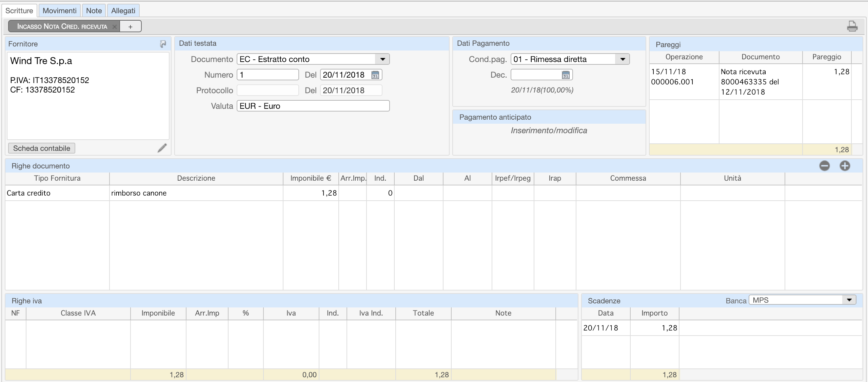Click the Iva Ind. column header

(x=371, y=313)
